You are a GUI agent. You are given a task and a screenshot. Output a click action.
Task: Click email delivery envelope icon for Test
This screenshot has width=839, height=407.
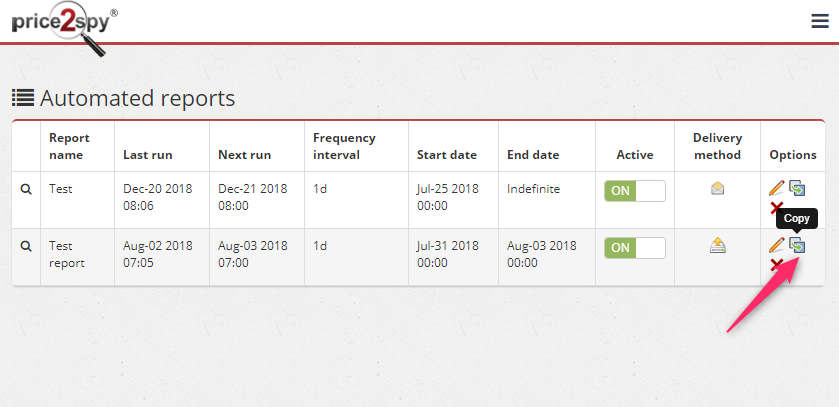[x=717, y=188]
